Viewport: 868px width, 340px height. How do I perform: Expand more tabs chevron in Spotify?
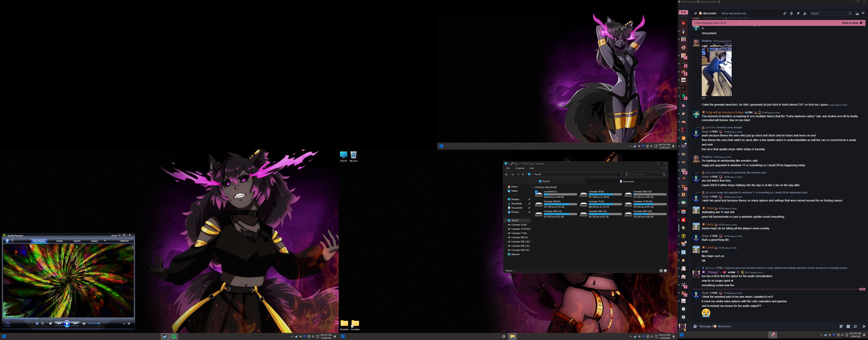tap(105, 241)
